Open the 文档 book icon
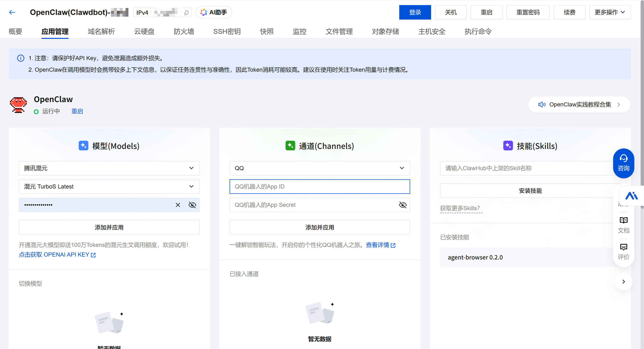This screenshot has height=349, width=644. click(x=623, y=224)
